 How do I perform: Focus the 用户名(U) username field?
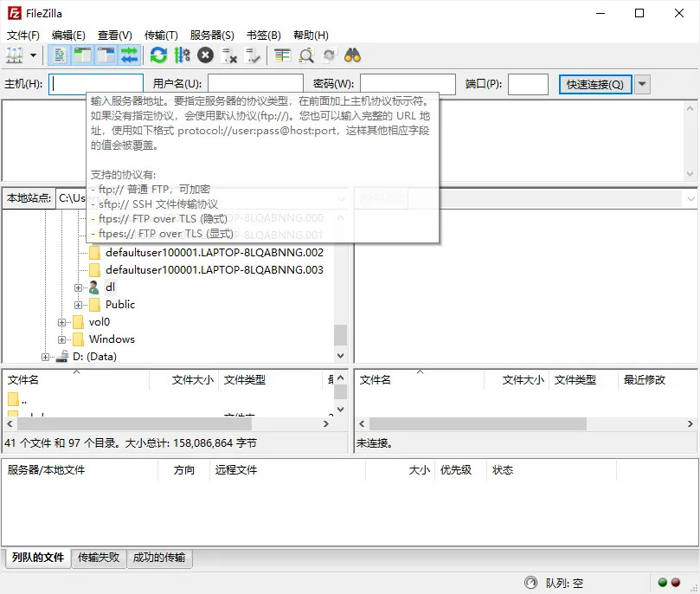[255, 84]
